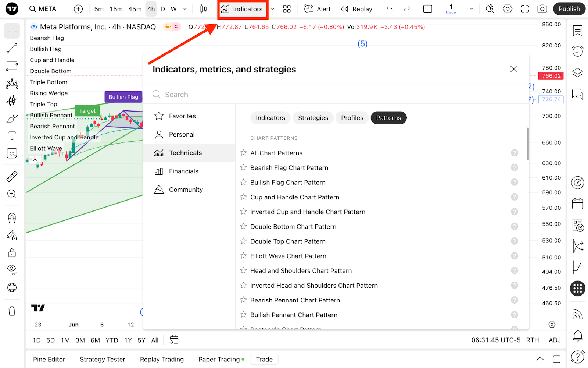Open the watchlist panel icon
This screenshot has width=588, height=368.
pyautogui.click(x=578, y=31)
